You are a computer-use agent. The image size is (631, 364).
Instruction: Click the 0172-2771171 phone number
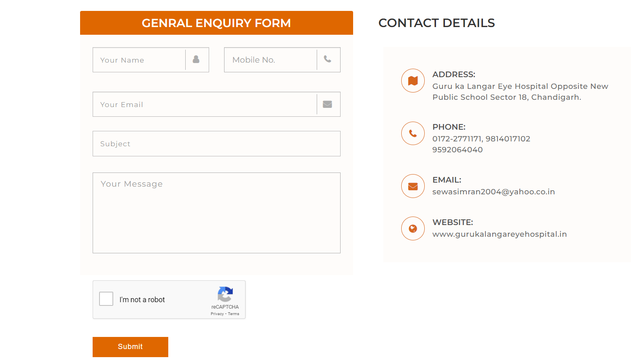457,139
